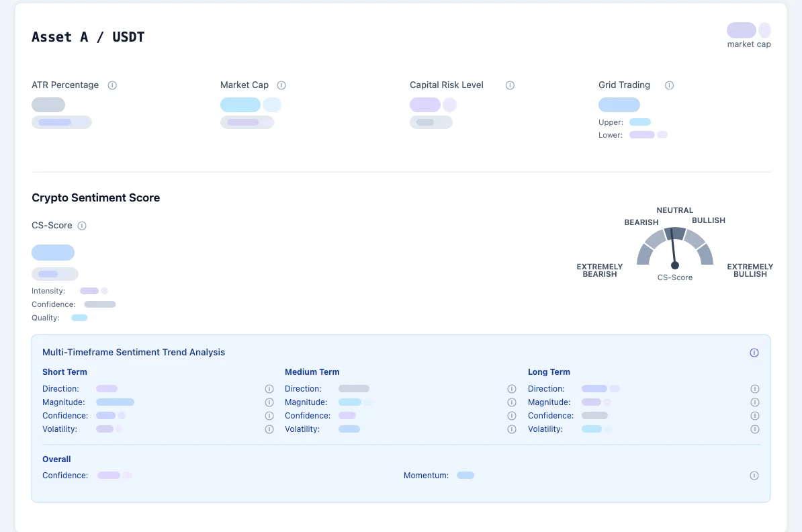
Task: Click CS-Score info icon
Action: click(x=82, y=226)
